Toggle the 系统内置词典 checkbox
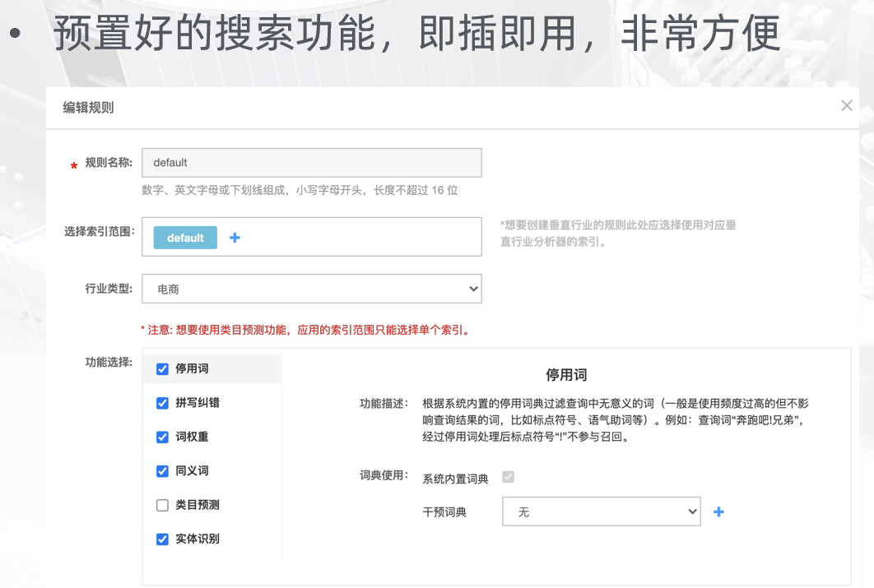This screenshot has width=874, height=588. pyautogui.click(x=508, y=477)
